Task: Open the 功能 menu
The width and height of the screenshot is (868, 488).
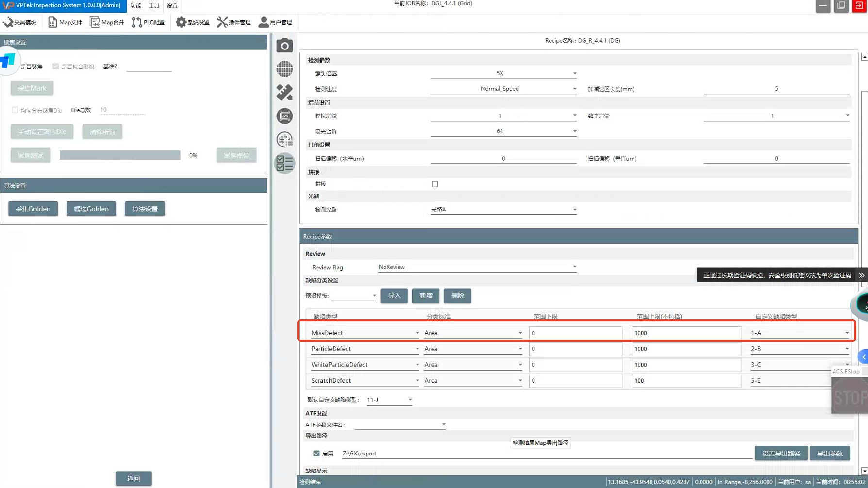Action: tap(136, 6)
